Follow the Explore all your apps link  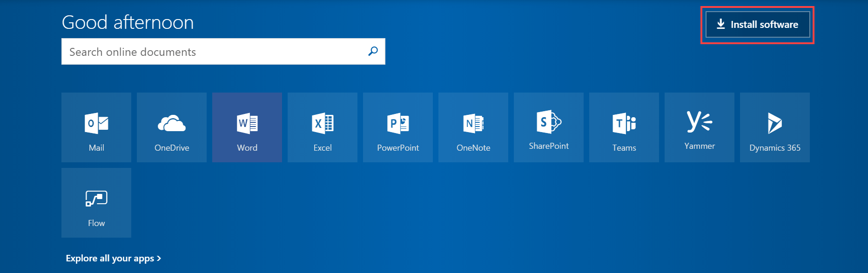point(114,259)
